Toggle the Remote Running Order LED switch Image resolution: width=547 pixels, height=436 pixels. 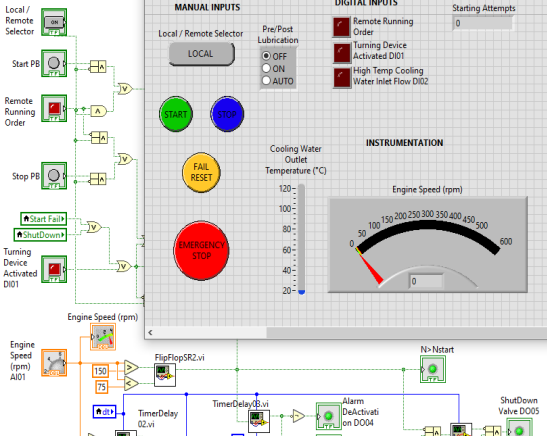(342, 27)
